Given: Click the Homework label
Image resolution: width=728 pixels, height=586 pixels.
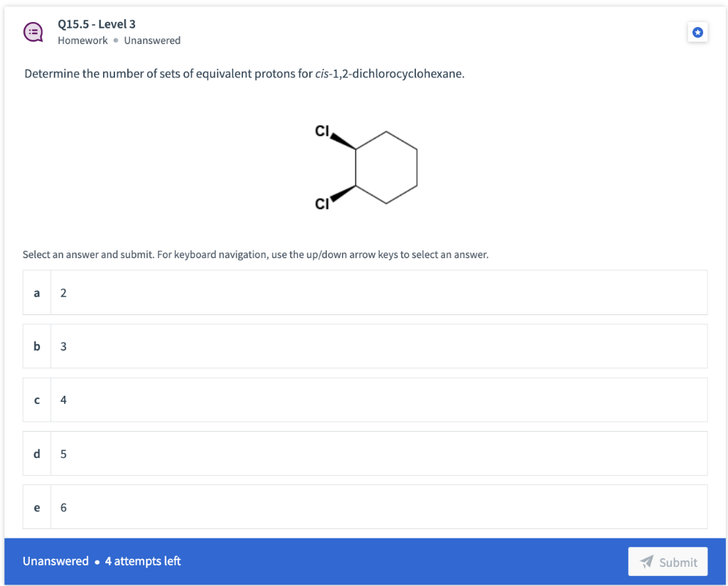Looking at the screenshot, I should [x=82, y=41].
